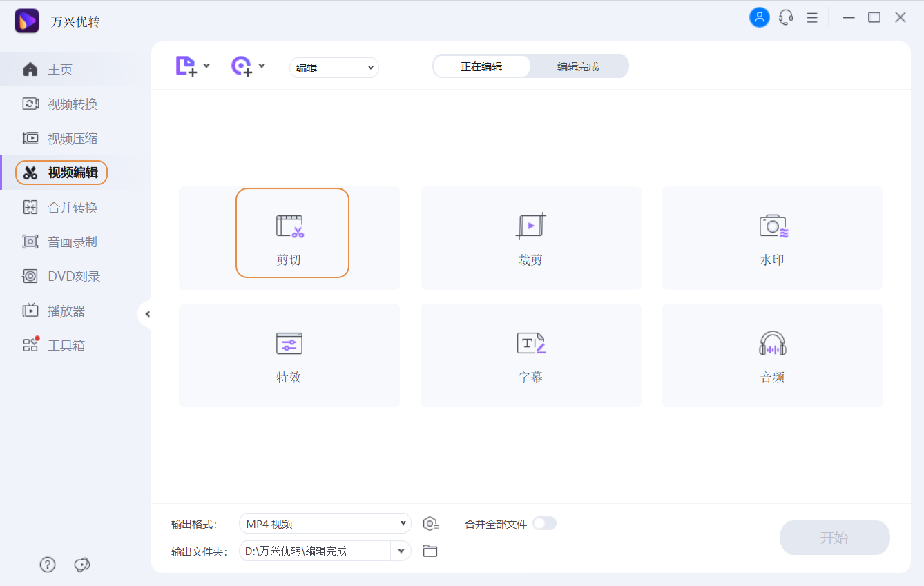The width and height of the screenshot is (924, 586).
Task: Click the output format settings gear icon
Action: 431,524
